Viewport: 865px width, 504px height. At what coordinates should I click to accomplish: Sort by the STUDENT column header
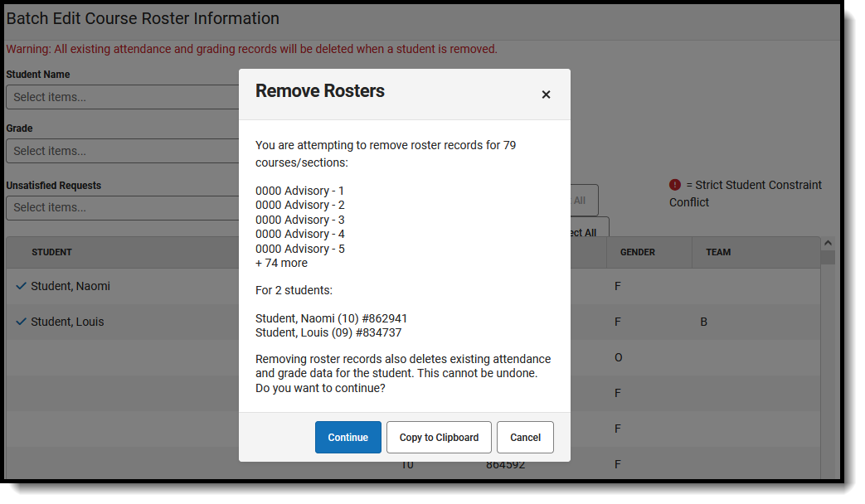52,252
